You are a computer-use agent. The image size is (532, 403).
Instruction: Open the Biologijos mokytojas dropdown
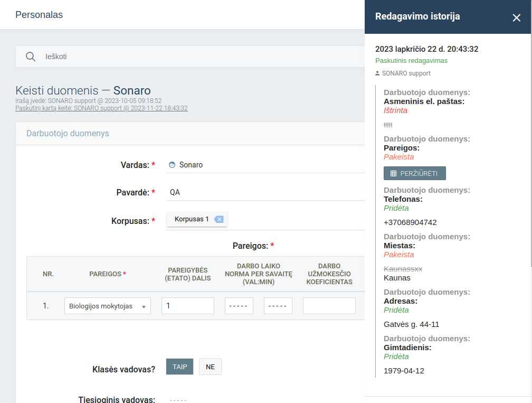[x=108, y=306]
